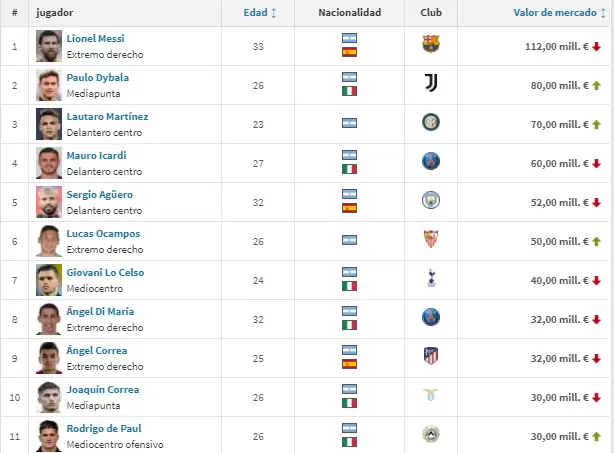Click Sergio Agüero's portrait thumbnail
Image resolution: width=614 pixels, height=453 pixels.
point(48,200)
